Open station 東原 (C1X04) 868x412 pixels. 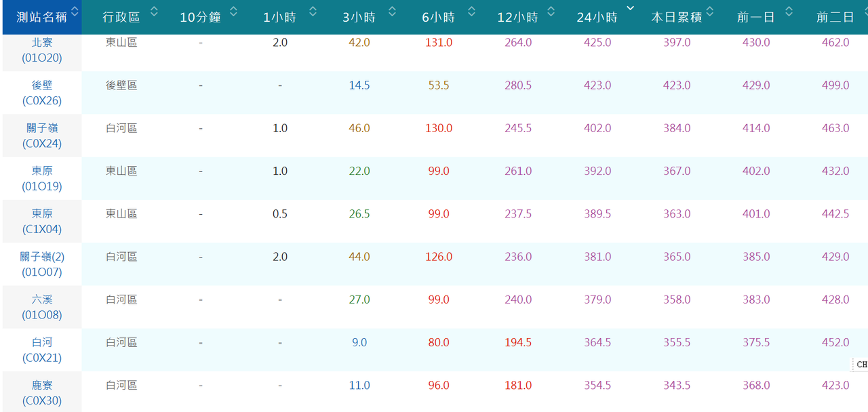(x=42, y=222)
